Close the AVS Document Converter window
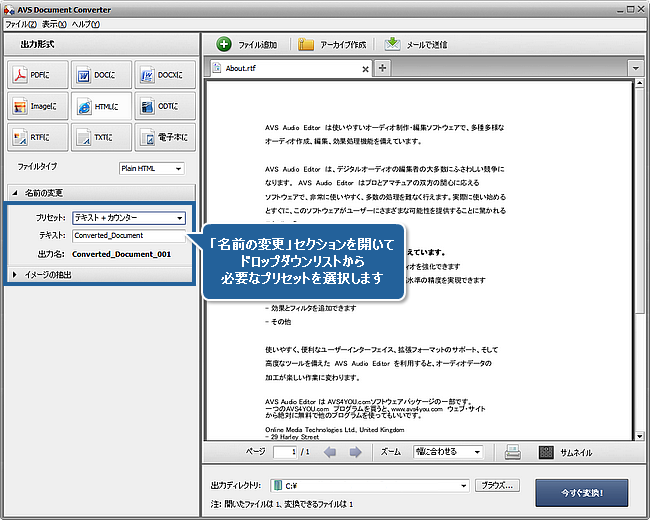 coord(640,10)
